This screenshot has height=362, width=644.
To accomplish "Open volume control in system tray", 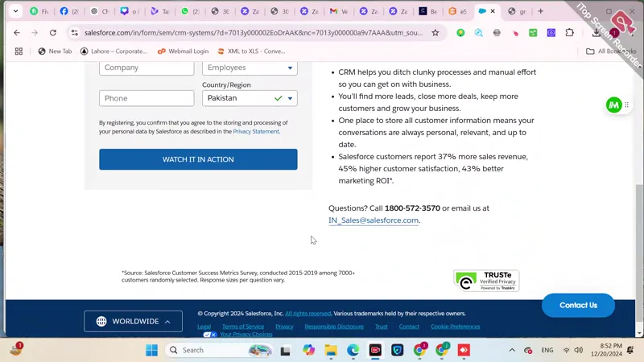I will [x=579, y=350].
